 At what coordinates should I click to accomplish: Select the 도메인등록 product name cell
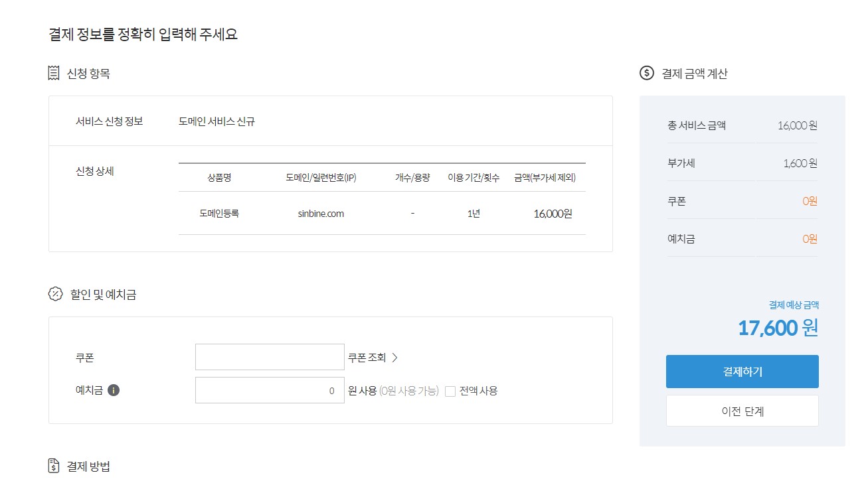(218, 214)
